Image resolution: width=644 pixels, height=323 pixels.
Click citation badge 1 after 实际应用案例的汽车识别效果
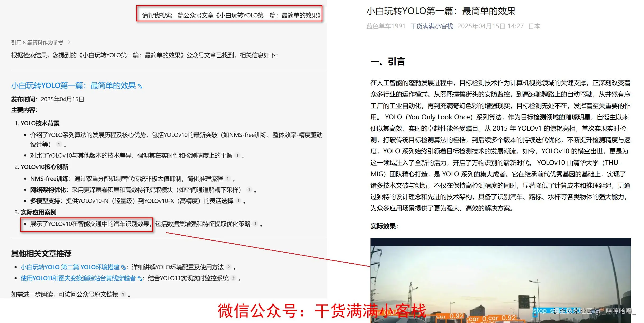(255, 224)
